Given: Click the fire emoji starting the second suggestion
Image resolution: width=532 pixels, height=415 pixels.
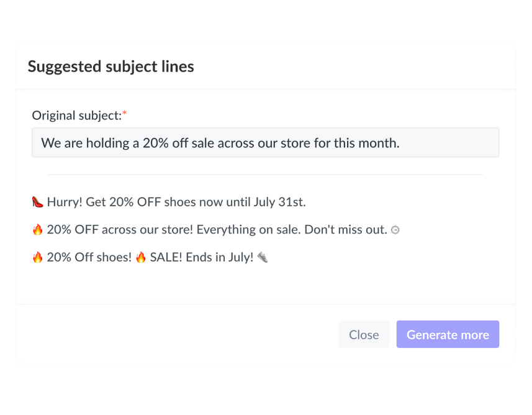Looking at the screenshot, I should point(37,230).
